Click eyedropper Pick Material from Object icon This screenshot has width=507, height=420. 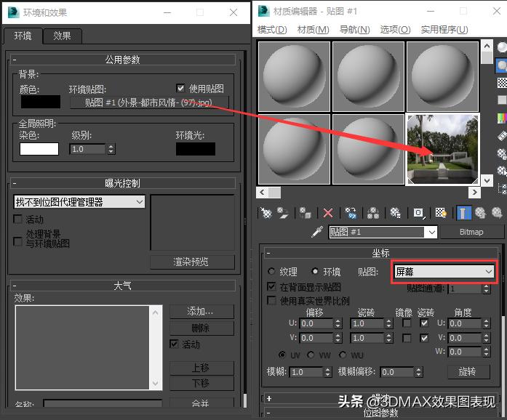[x=317, y=232]
